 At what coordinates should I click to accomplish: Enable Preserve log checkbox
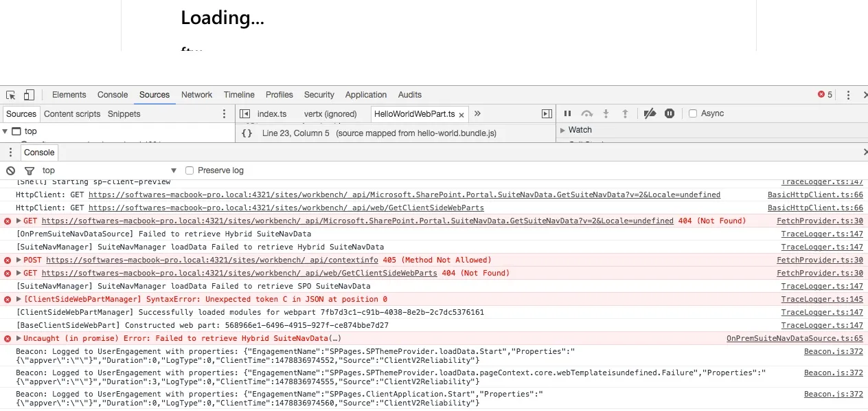190,170
